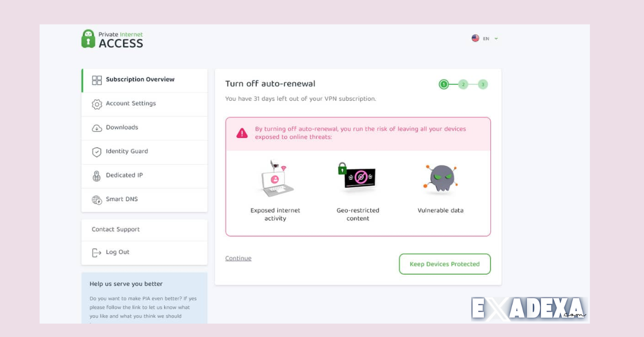Click the US flag language icon

click(475, 38)
